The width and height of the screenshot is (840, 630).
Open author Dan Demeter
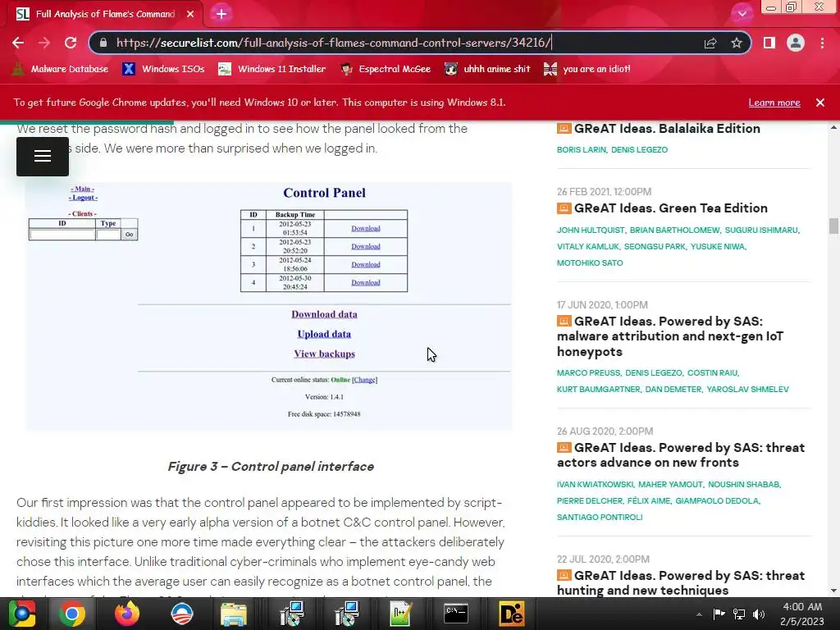click(673, 390)
